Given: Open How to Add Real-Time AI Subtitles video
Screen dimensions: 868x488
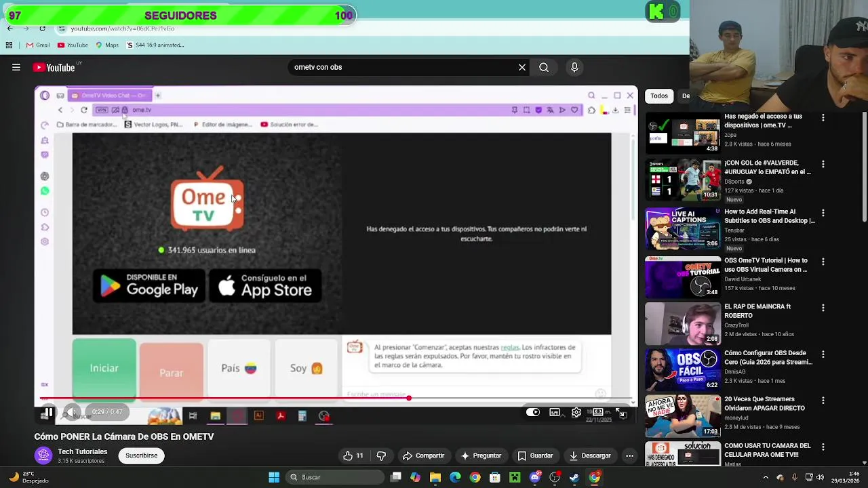Looking at the screenshot, I should 769,216.
